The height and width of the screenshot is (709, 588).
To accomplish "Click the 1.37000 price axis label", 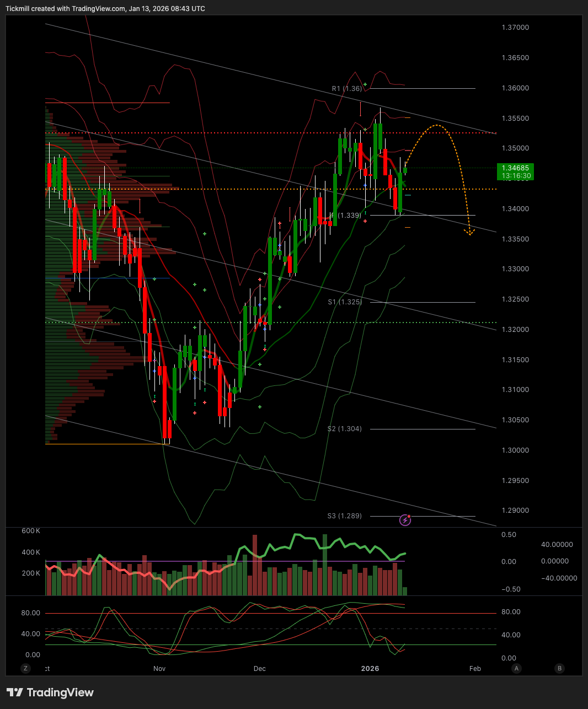I will pyautogui.click(x=515, y=28).
